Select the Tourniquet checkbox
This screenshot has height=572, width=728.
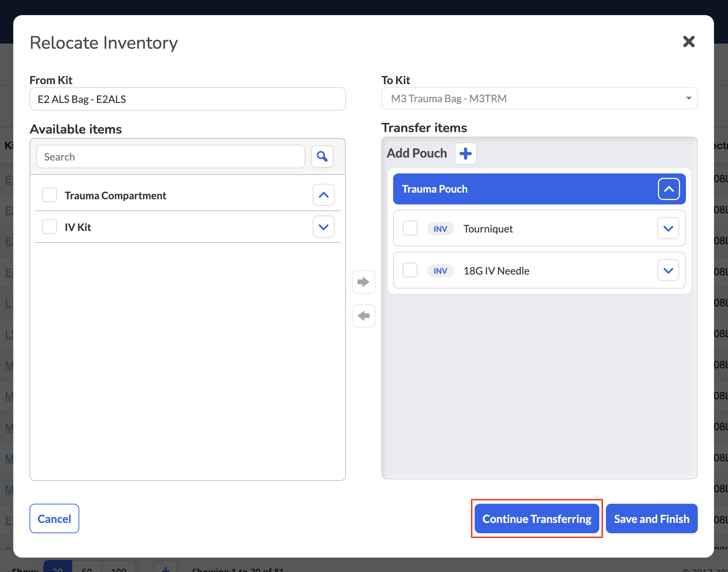(x=410, y=228)
